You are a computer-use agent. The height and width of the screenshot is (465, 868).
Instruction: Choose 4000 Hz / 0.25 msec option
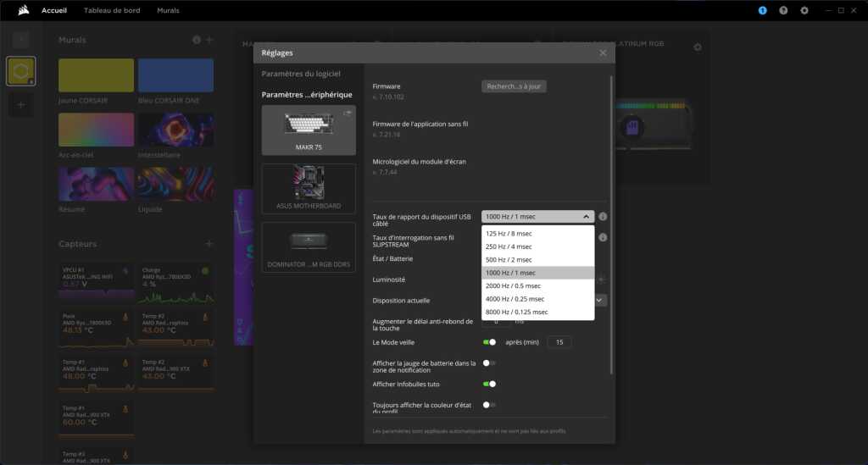point(537,299)
